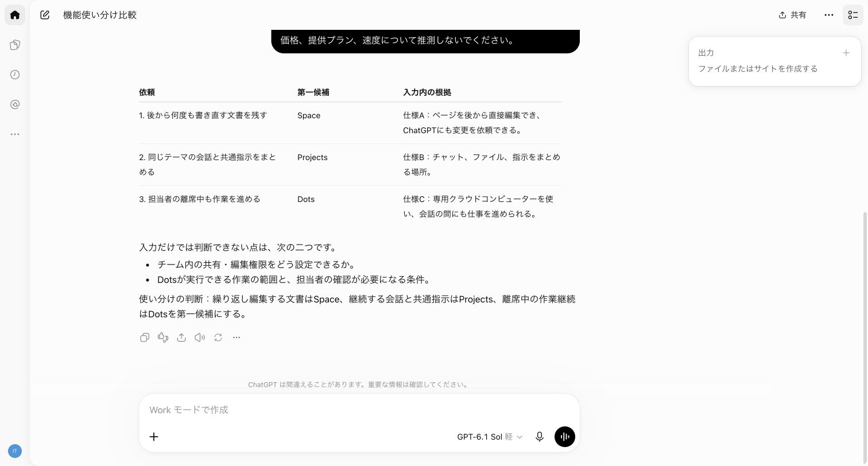Click the Space cell in the table
The image size is (868, 466).
pyautogui.click(x=309, y=115)
